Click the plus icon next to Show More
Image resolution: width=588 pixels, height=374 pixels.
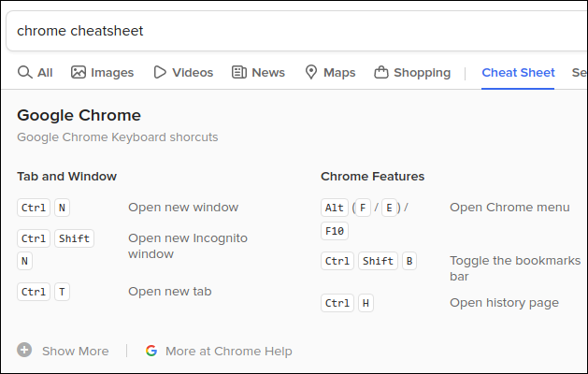24,351
